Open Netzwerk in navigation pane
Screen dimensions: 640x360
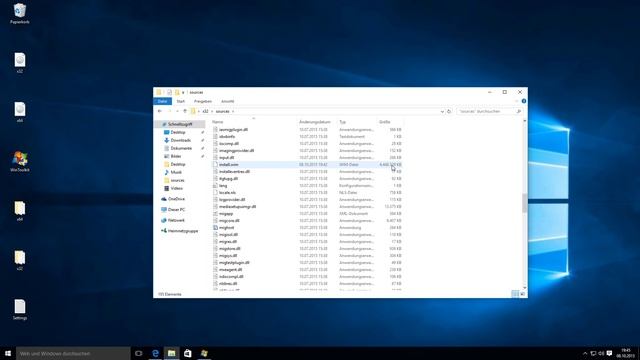(176, 220)
